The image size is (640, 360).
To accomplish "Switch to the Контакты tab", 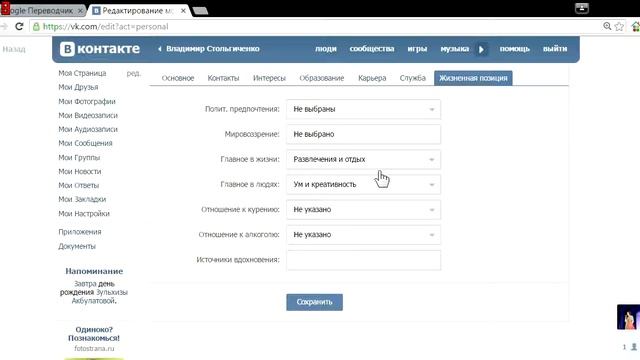I will pos(223,78).
